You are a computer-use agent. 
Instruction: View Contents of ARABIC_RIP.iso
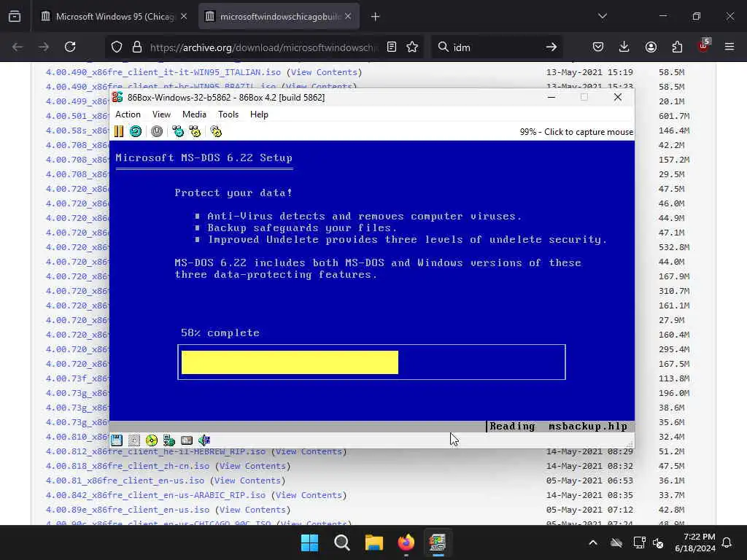[x=309, y=495]
